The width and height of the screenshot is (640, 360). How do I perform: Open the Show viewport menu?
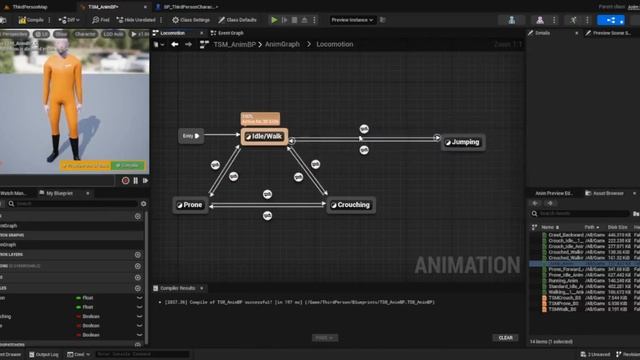[x=61, y=34]
